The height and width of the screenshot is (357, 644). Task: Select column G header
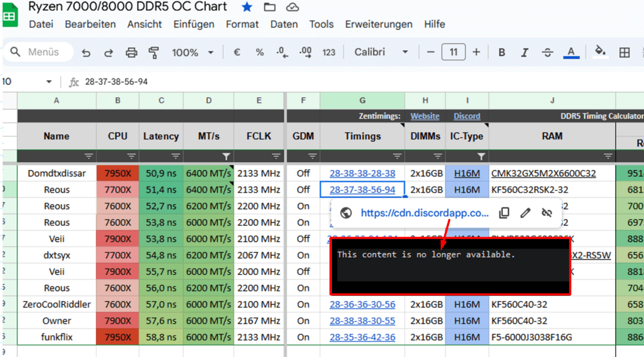pos(362,100)
